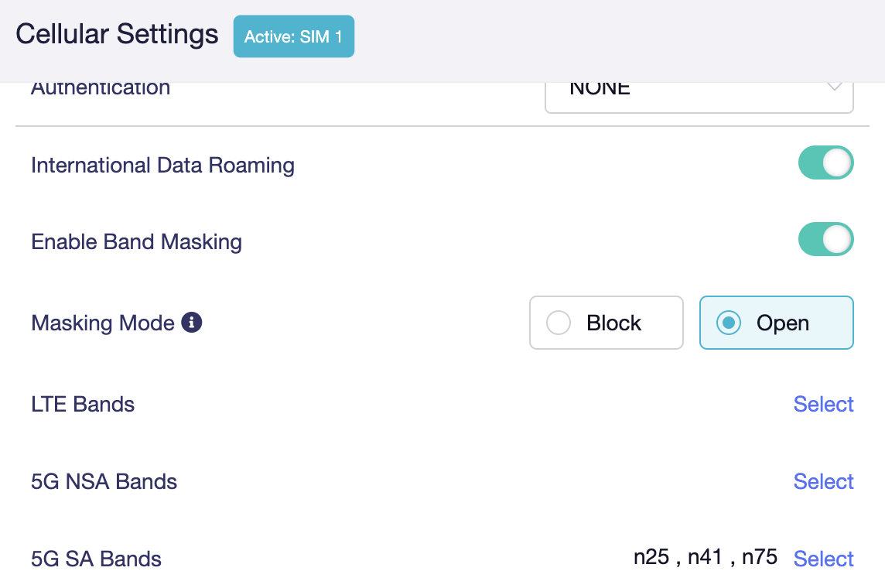Image resolution: width=885 pixels, height=588 pixels.
Task: Disable the Enable Band Masking switch
Action: coord(825,239)
